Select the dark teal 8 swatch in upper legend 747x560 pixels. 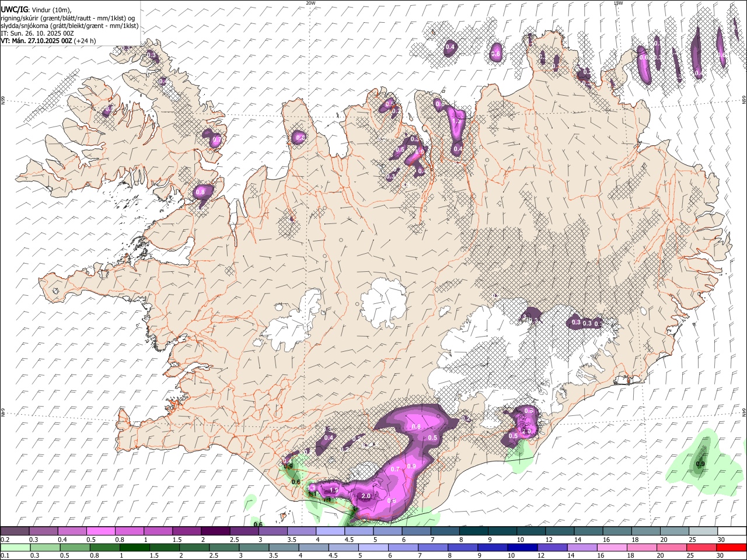(474, 531)
